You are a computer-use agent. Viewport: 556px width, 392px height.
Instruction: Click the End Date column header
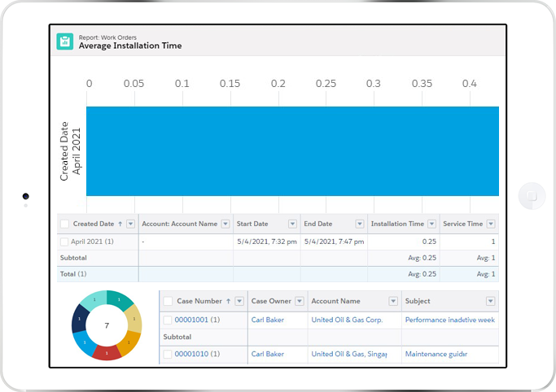point(317,224)
